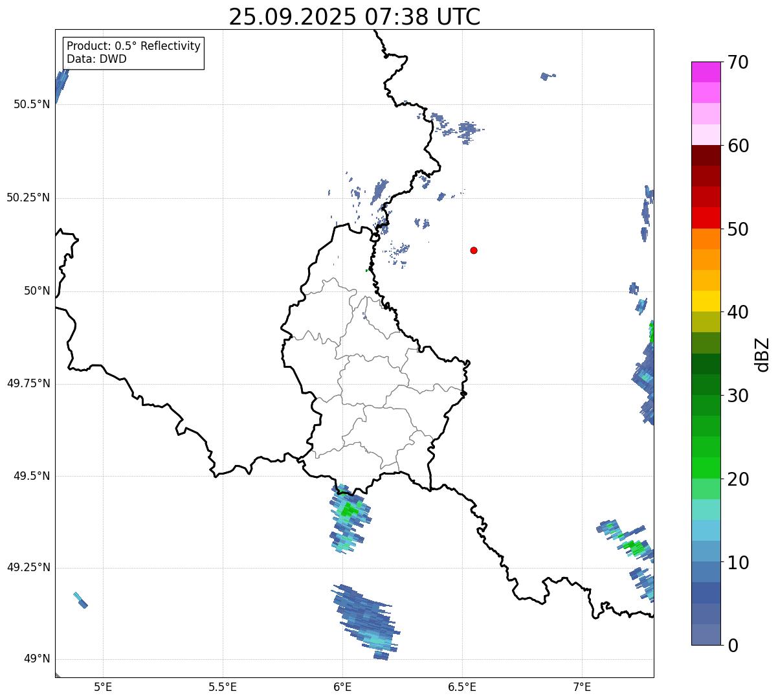
Task: Click the magenta top swatch of the colorbar
Action: [x=707, y=72]
